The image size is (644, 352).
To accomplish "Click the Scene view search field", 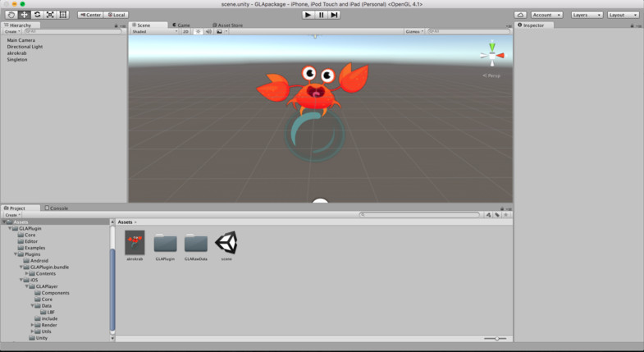I will point(468,32).
